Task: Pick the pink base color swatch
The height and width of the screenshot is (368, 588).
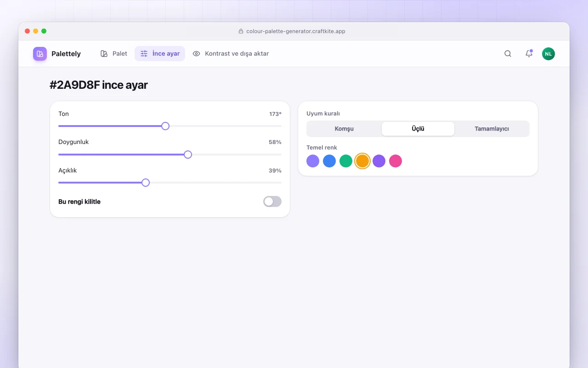Action: 396,161
